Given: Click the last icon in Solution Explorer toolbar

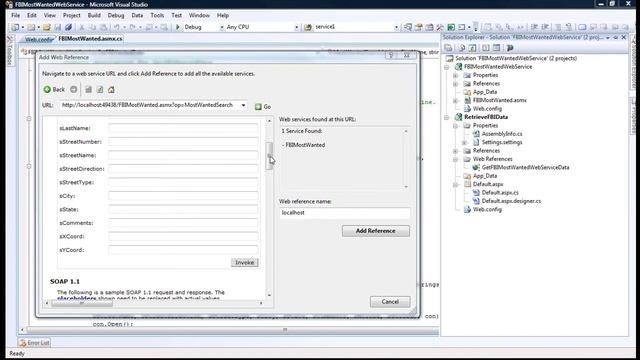Looking at the screenshot, I should click(x=510, y=48).
